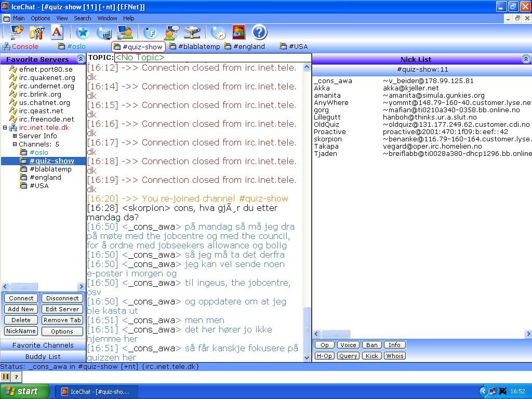Viewport: 532px width, 399px height.
Task: Click the connected irc.inet.tele.dk server icon
Action: click(x=13, y=128)
